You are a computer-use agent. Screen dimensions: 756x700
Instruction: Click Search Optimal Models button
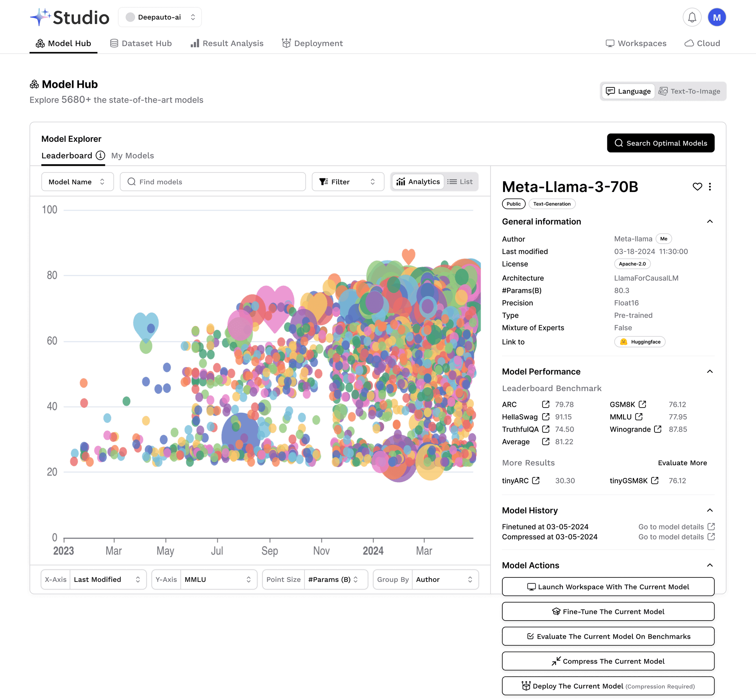[x=660, y=143]
